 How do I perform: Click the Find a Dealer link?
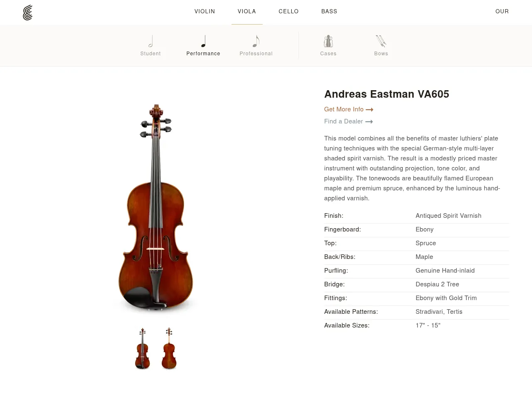pyautogui.click(x=343, y=122)
